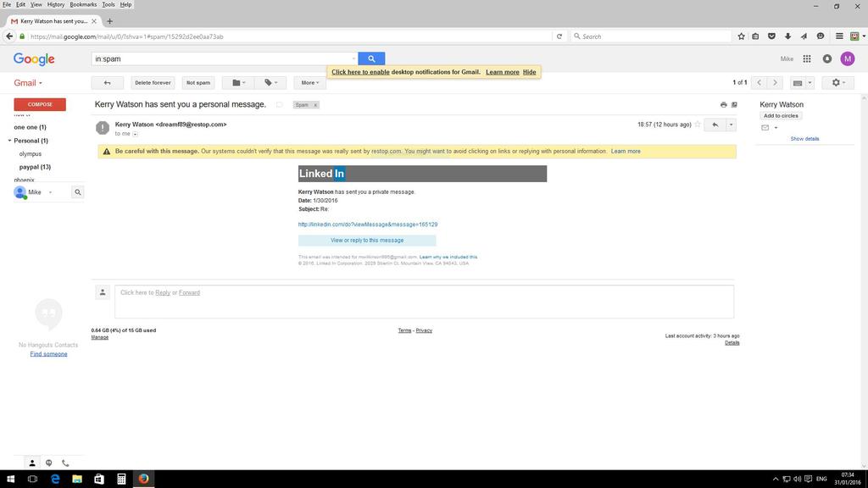
Task: Click the Show details link
Action: tap(804, 139)
